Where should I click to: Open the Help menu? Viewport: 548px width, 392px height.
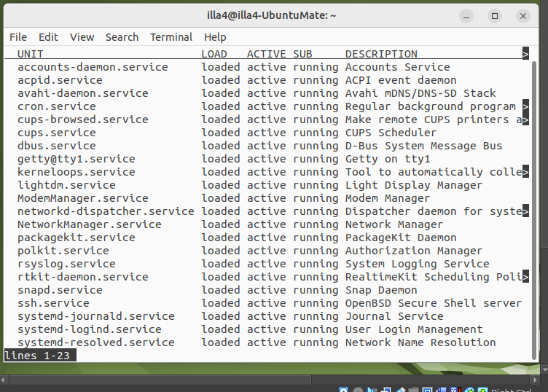tap(215, 37)
